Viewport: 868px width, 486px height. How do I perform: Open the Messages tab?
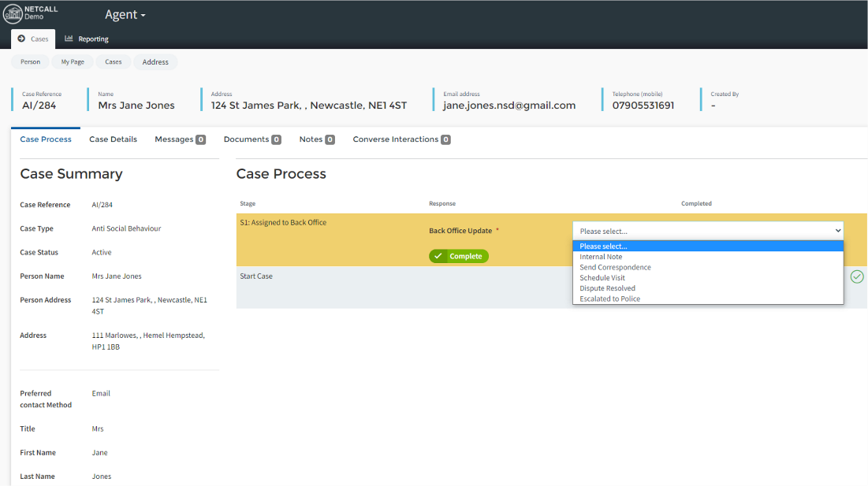179,139
